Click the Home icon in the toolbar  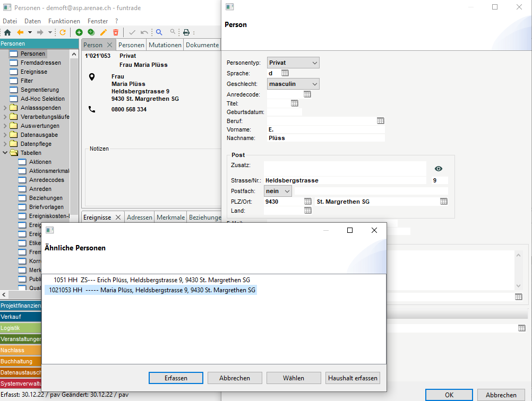click(x=7, y=32)
